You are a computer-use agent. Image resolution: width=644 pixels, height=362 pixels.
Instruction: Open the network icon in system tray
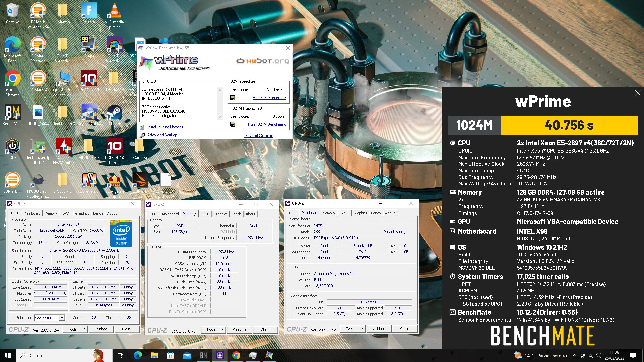click(591, 355)
